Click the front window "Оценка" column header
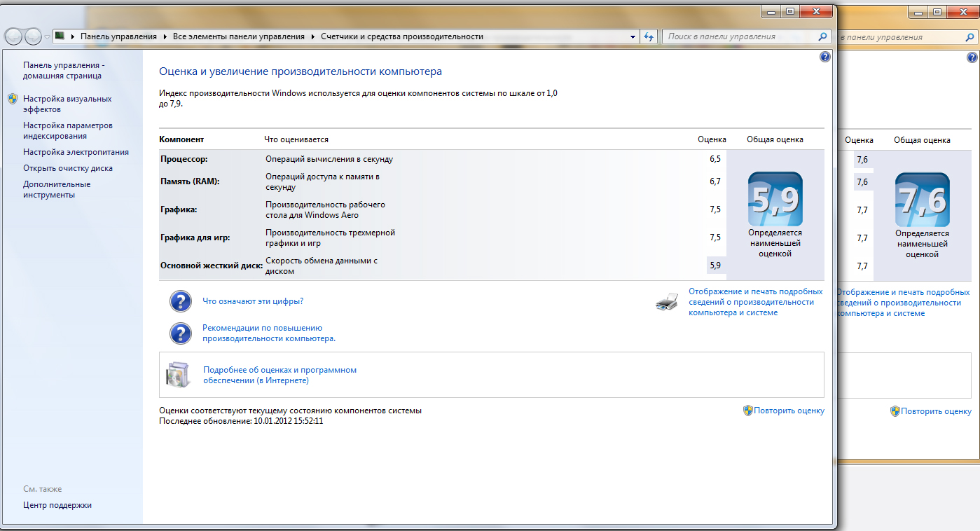Screen dimensions: 980x531 712,139
